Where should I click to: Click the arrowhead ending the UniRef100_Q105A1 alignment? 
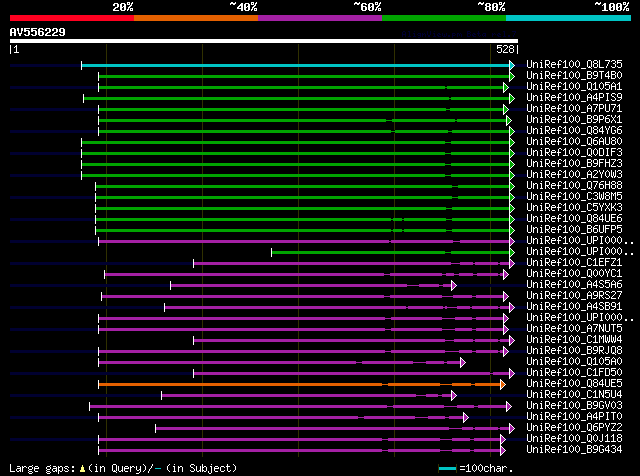pyautogui.click(x=506, y=87)
